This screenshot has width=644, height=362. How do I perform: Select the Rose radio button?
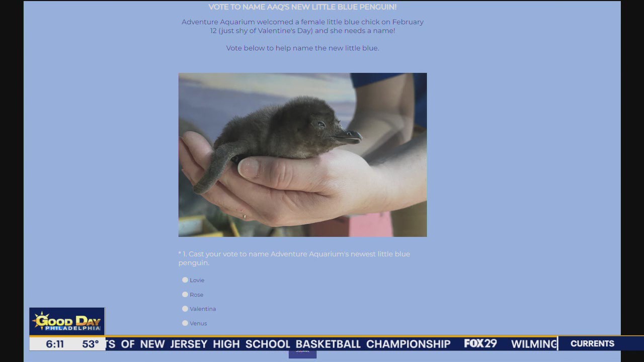click(185, 294)
